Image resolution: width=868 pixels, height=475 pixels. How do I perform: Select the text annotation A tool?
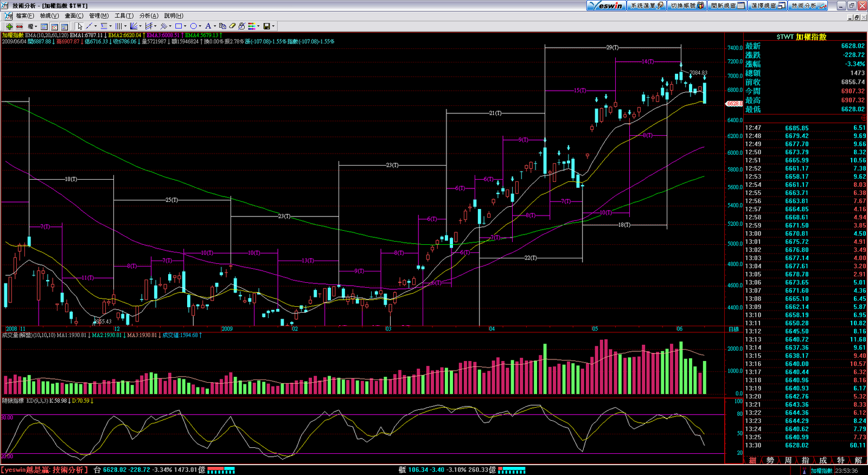pyautogui.click(x=208, y=26)
